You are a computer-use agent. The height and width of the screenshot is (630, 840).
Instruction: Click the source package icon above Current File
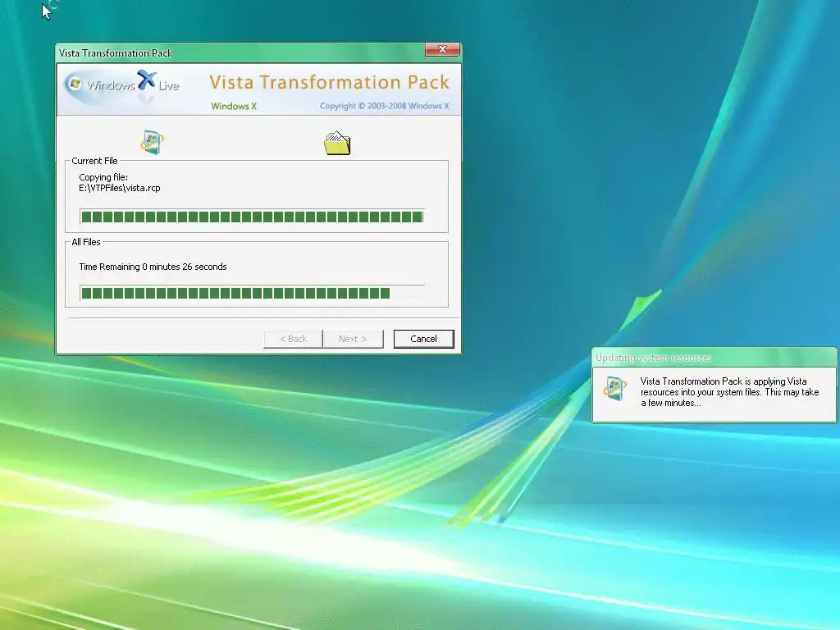[152, 142]
